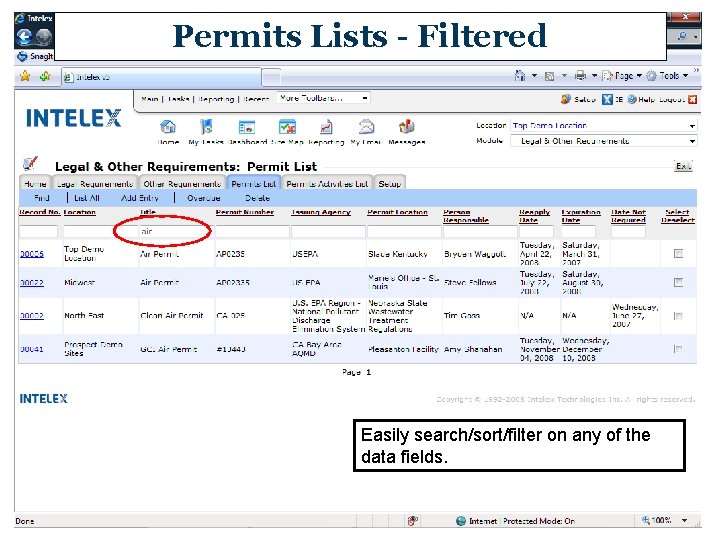Sort by Permit Number column header
The width and height of the screenshot is (720, 540).
(x=245, y=212)
